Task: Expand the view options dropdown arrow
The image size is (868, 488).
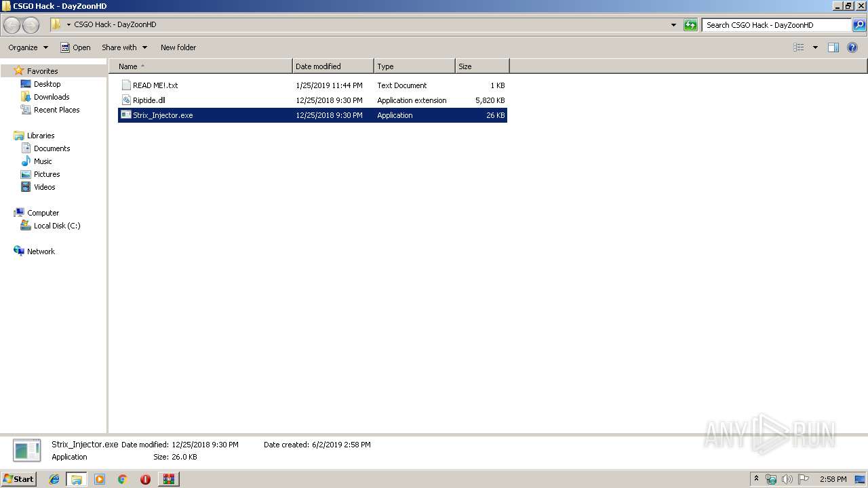Action: pos(815,47)
